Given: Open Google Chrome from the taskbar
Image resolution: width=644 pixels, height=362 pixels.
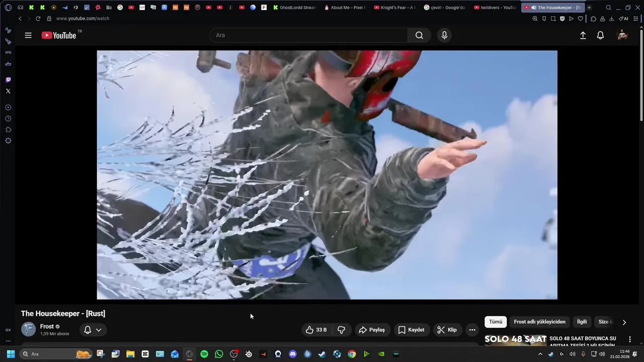Looking at the screenshot, I should click(x=352, y=354).
